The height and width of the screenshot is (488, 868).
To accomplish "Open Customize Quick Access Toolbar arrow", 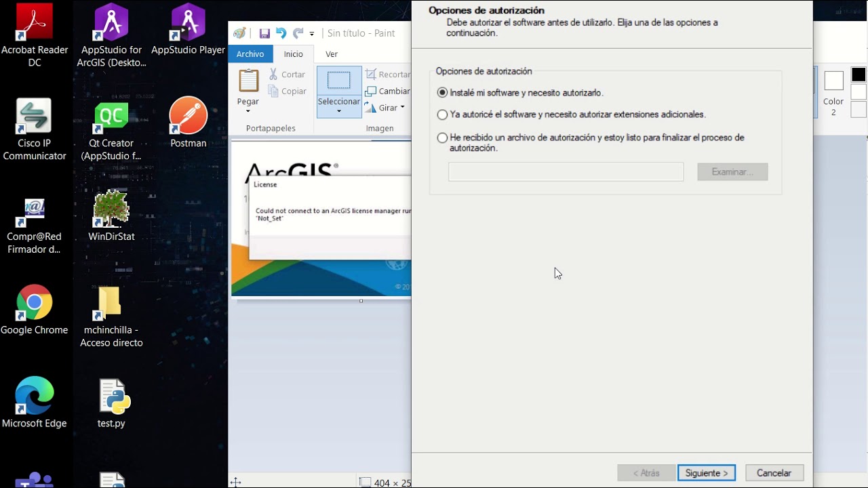I will coord(312,33).
